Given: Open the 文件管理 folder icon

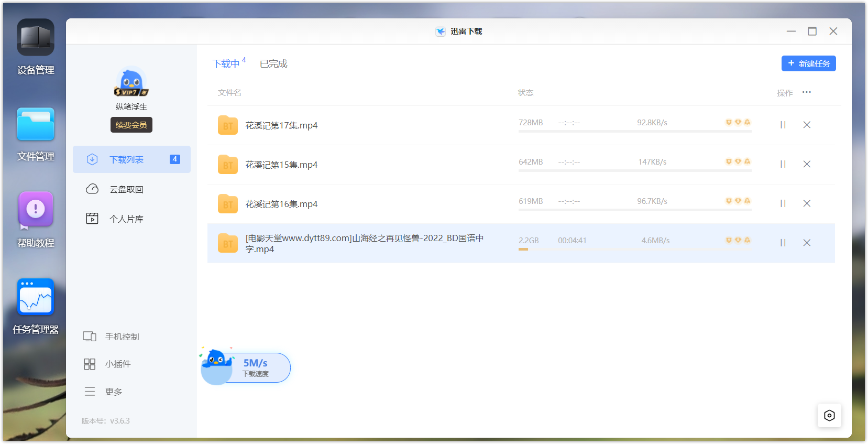Looking at the screenshot, I should [x=36, y=124].
